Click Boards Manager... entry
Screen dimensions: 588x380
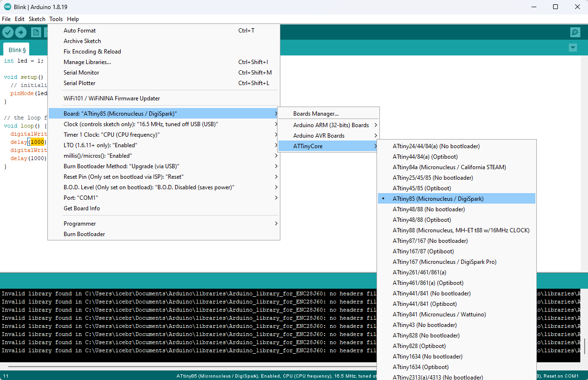click(316, 113)
